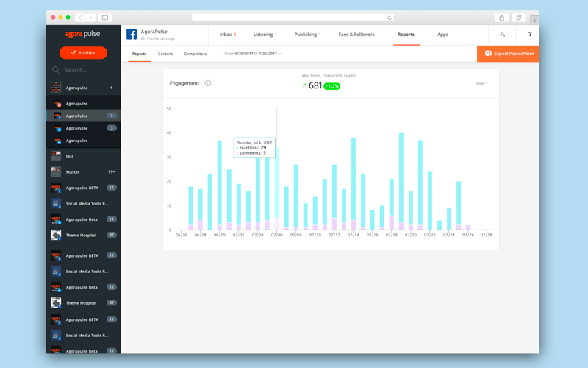Click the show tabs overview icon
The height and width of the screenshot is (368, 588).
[519, 18]
